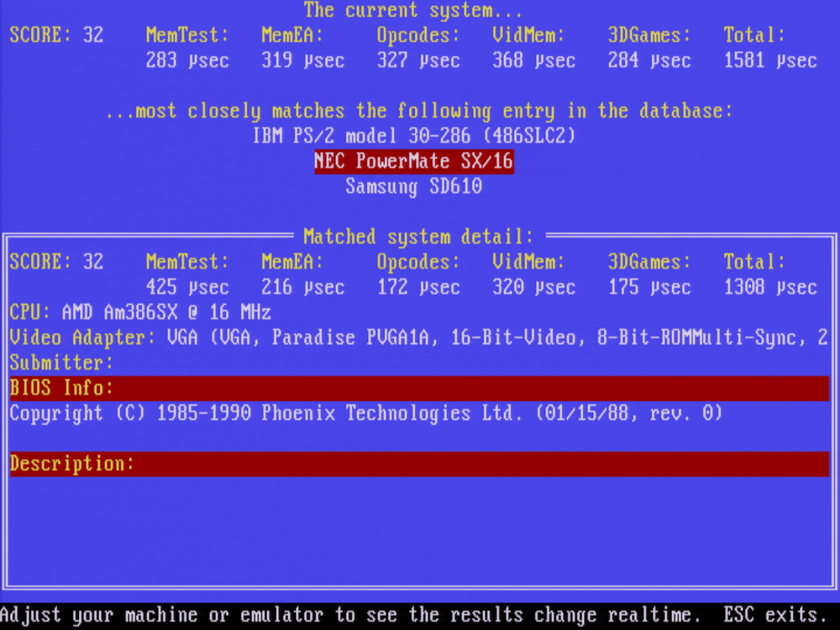Select the Samsung SD610 entry
Screen dimensions: 840x630
pyautogui.click(x=414, y=186)
